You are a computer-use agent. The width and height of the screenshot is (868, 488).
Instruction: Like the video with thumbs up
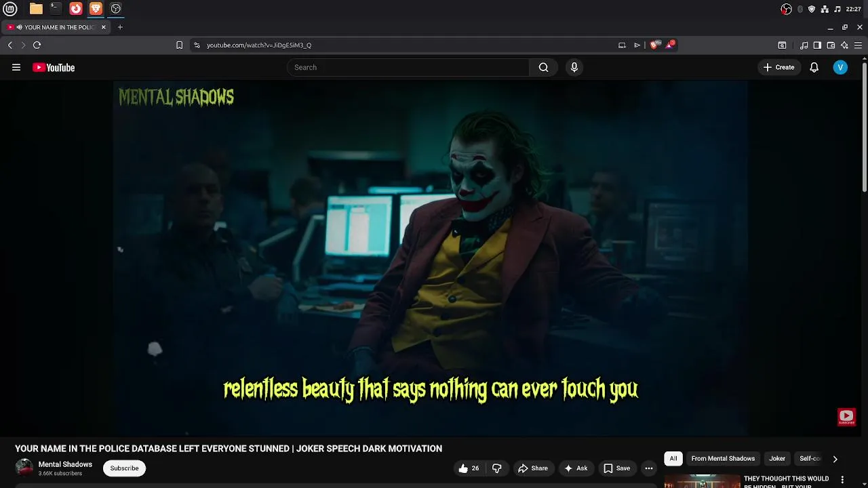coord(469,468)
